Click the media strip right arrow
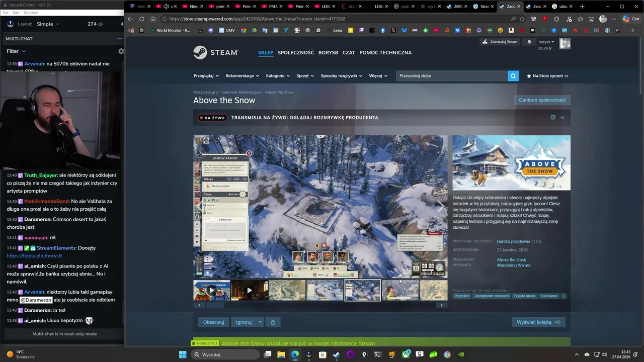Image resolution: width=644 pixels, height=362 pixels. (x=442, y=305)
